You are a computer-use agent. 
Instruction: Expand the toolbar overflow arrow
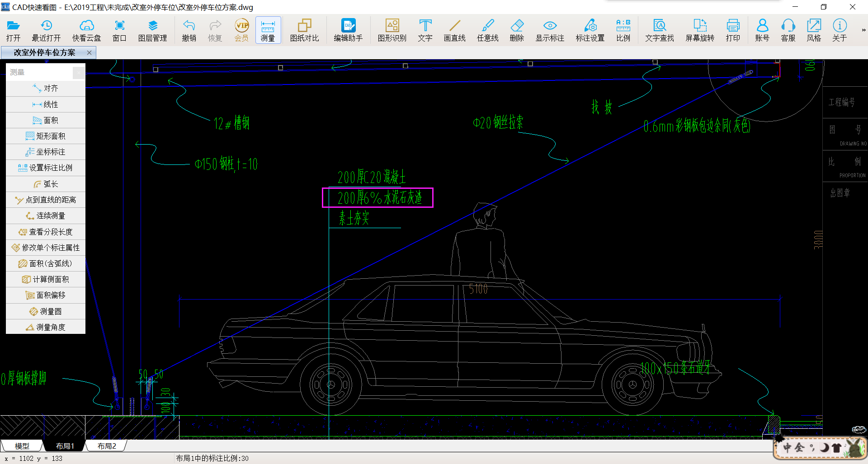click(863, 30)
